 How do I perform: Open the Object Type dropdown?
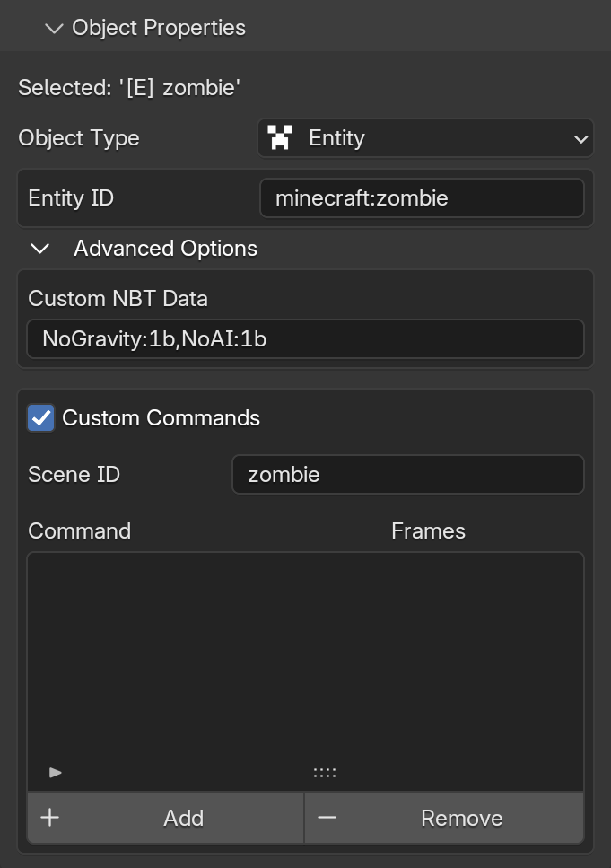point(425,138)
